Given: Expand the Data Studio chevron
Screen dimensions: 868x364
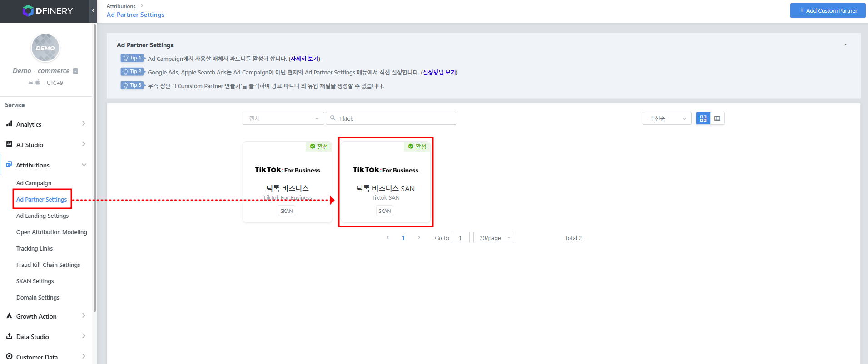Looking at the screenshot, I should point(84,336).
